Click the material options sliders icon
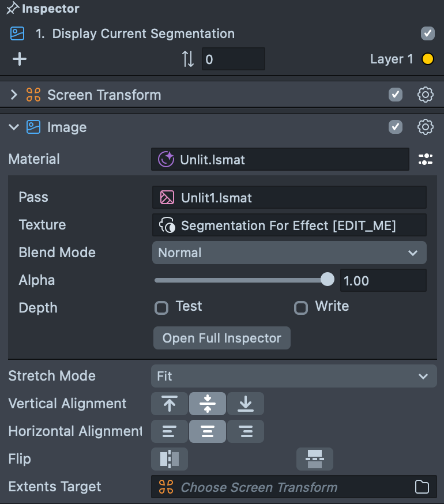The image size is (444, 504). 425,160
